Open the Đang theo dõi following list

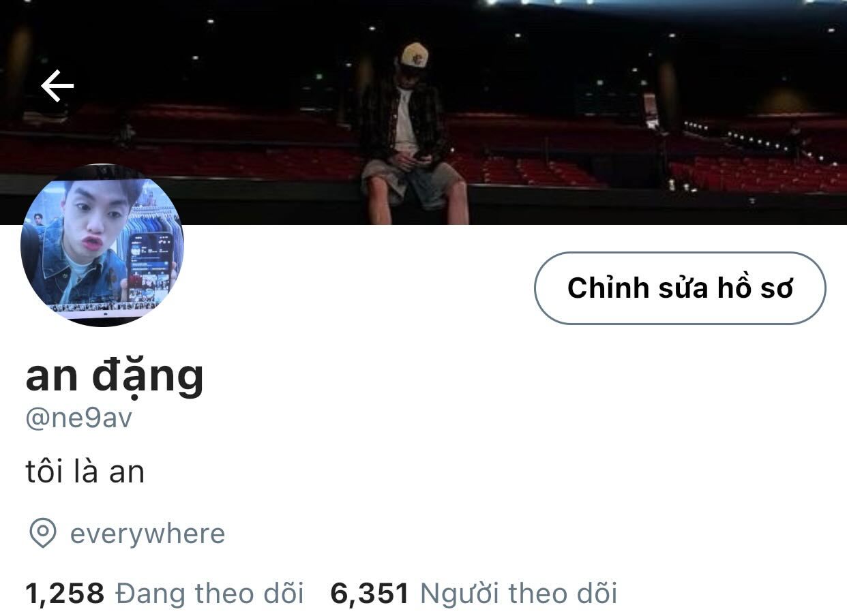point(209,594)
